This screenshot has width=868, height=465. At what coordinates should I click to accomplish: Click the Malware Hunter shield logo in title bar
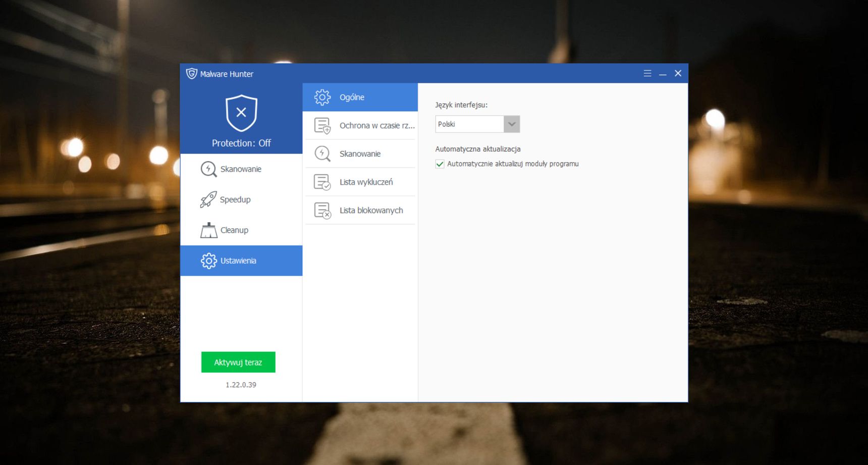(191, 74)
